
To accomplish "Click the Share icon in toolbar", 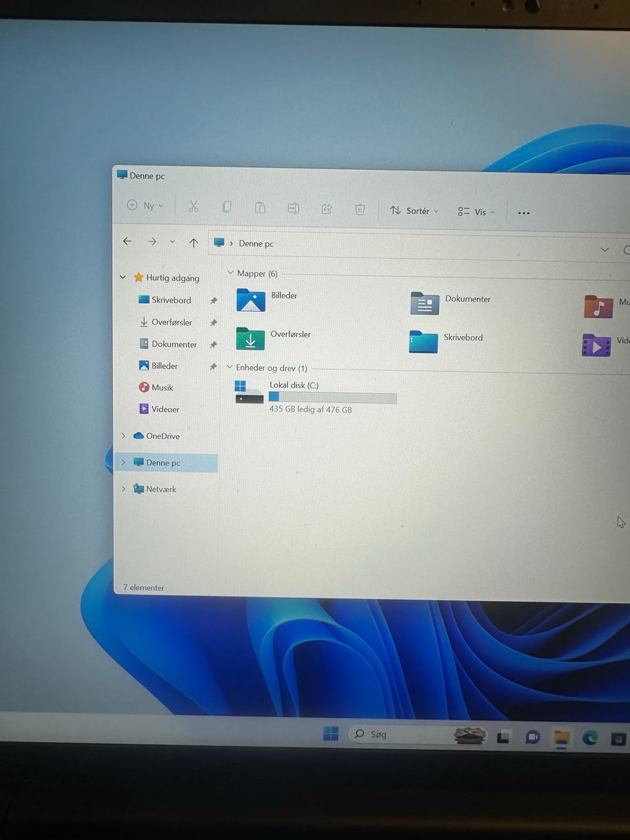I will pos(326,209).
